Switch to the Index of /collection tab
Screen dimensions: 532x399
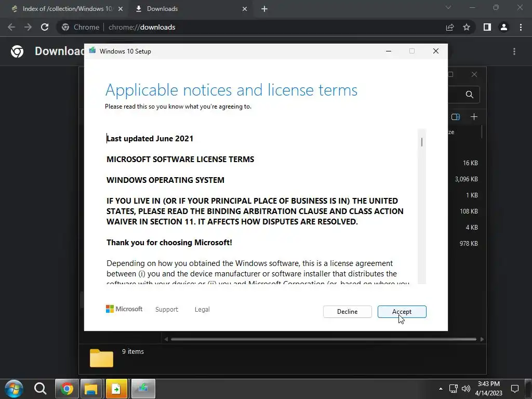(67, 9)
